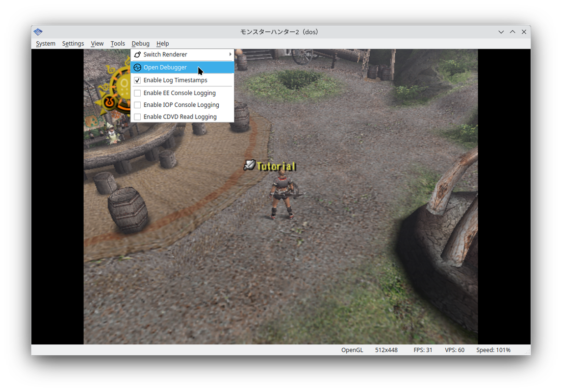The width and height of the screenshot is (562, 392).
Task: Expand the Switch Renderer submenu arrow
Action: coord(230,54)
